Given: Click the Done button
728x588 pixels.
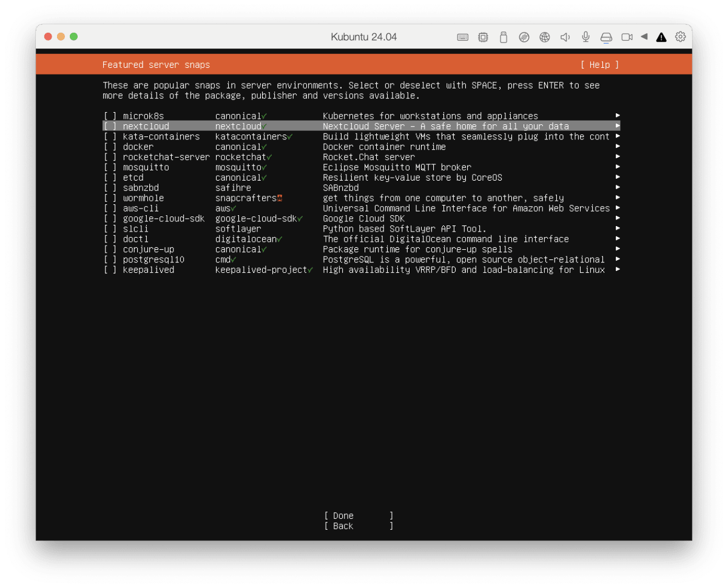Looking at the screenshot, I should (359, 516).
